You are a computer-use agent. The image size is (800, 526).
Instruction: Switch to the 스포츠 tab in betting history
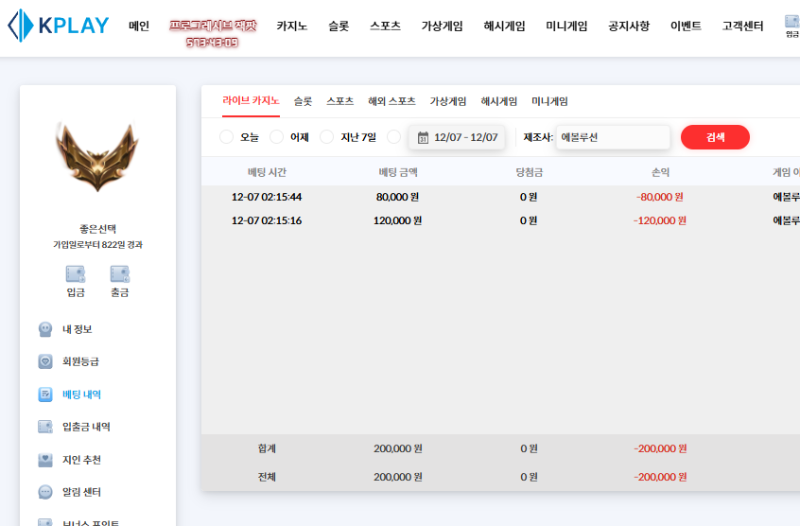pyautogui.click(x=340, y=101)
